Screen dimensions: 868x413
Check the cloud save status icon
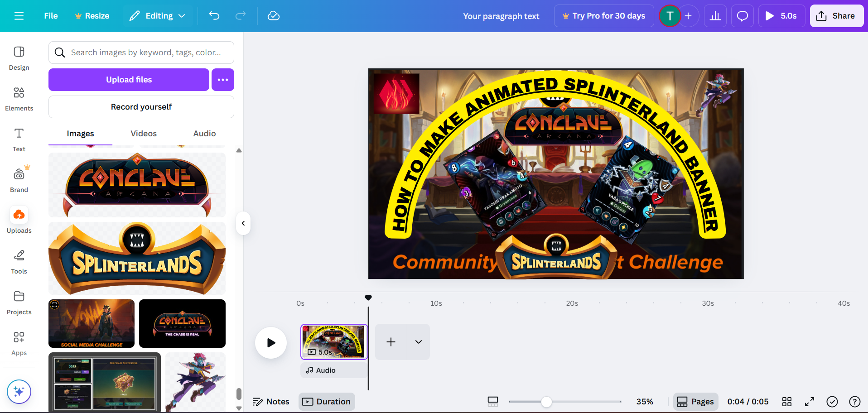[274, 16]
